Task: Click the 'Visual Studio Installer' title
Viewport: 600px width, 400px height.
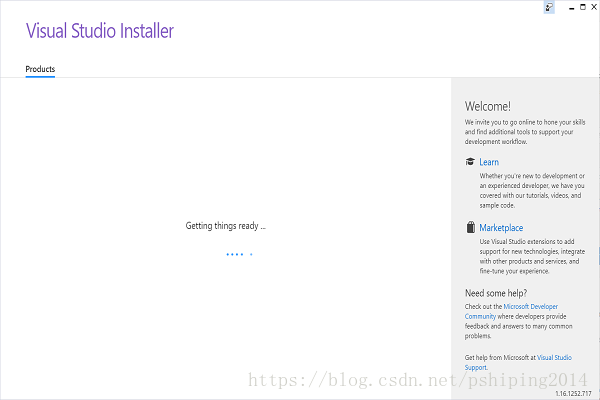Action: (x=99, y=31)
